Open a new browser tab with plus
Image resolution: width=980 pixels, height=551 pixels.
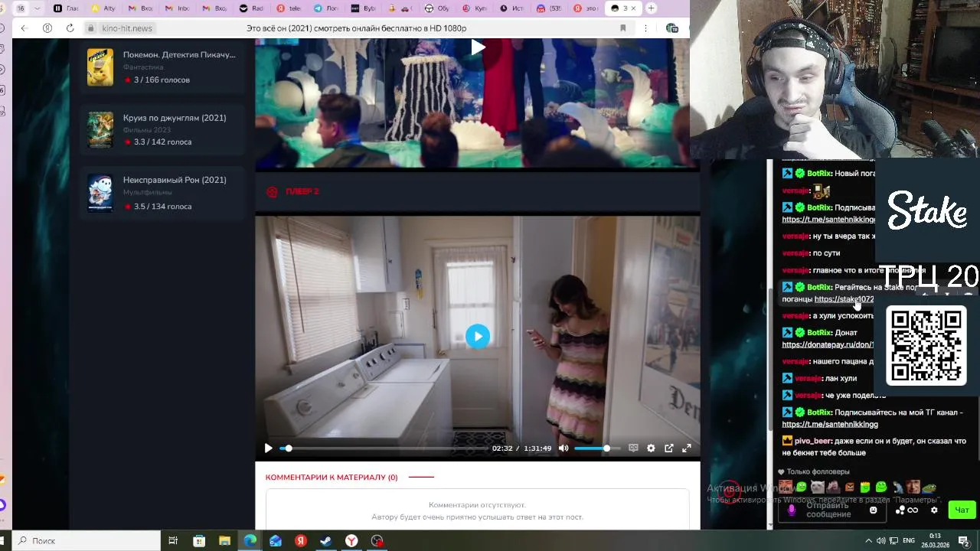click(x=651, y=8)
